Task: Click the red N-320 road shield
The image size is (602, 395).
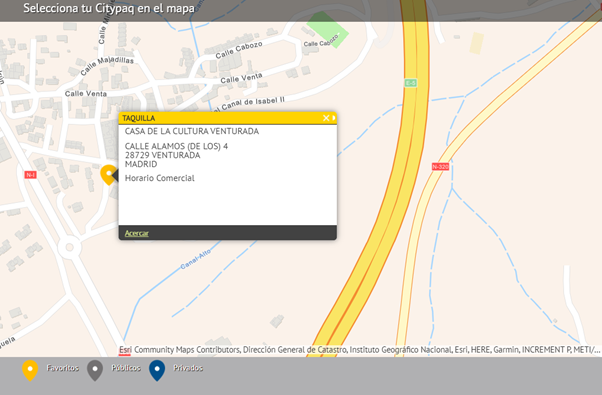Action: 440,167
